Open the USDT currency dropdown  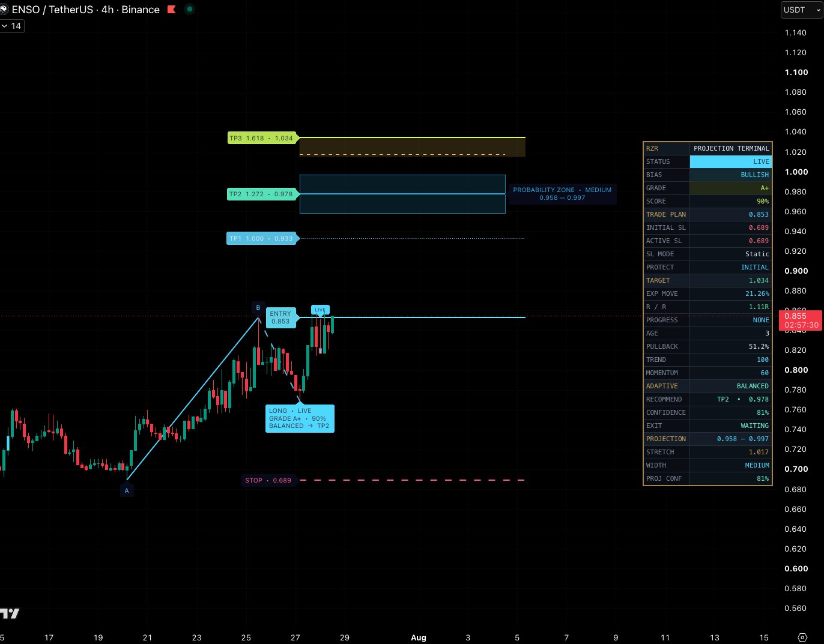802,10
